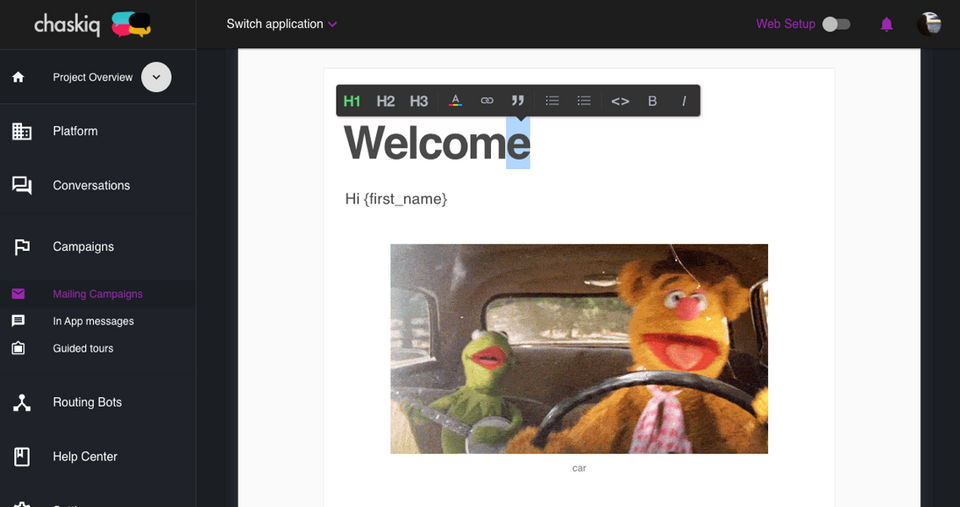This screenshot has height=507, width=960.
Task: Open Campaigns section
Action: [83, 247]
